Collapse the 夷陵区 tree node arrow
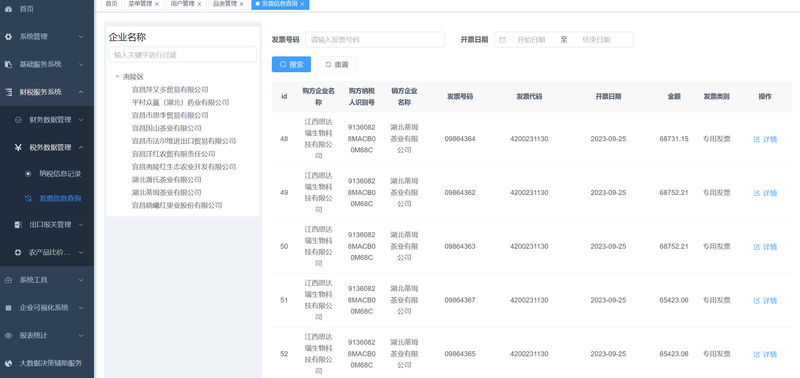This screenshot has width=800, height=378. click(117, 77)
